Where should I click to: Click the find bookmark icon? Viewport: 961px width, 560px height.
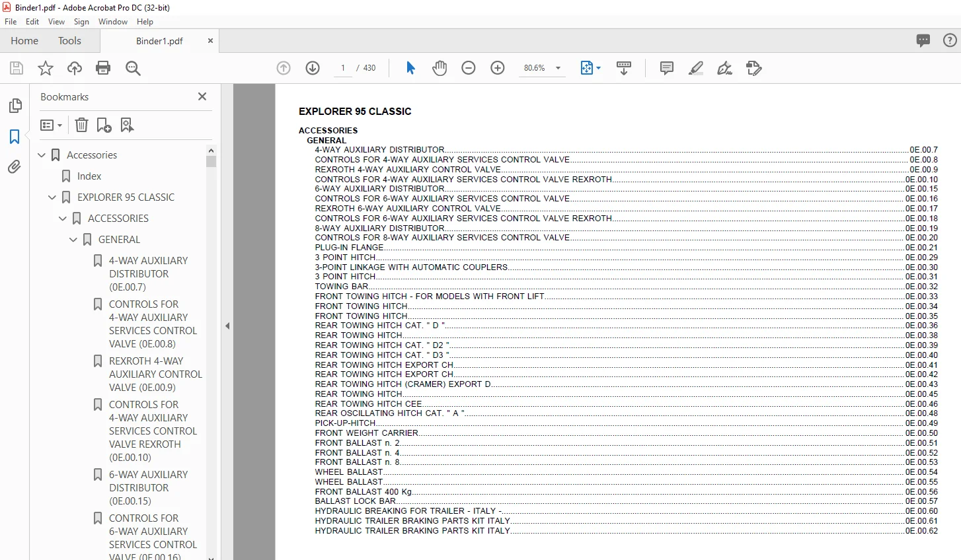127,125
